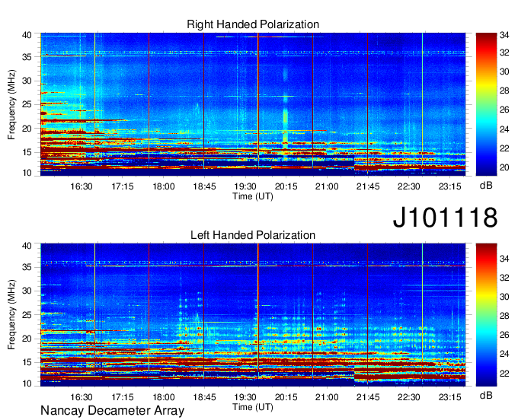The image size is (518, 420).
Task: Click dB label beneath Right Handed colorbar
Action: tap(486, 186)
